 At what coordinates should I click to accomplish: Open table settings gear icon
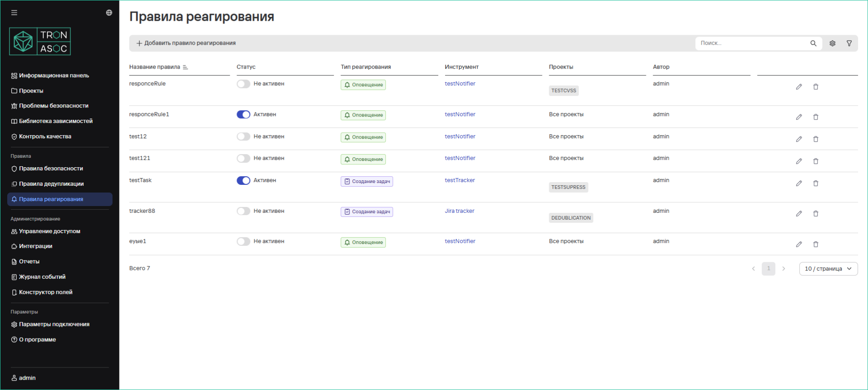click(x=832, y=43)
